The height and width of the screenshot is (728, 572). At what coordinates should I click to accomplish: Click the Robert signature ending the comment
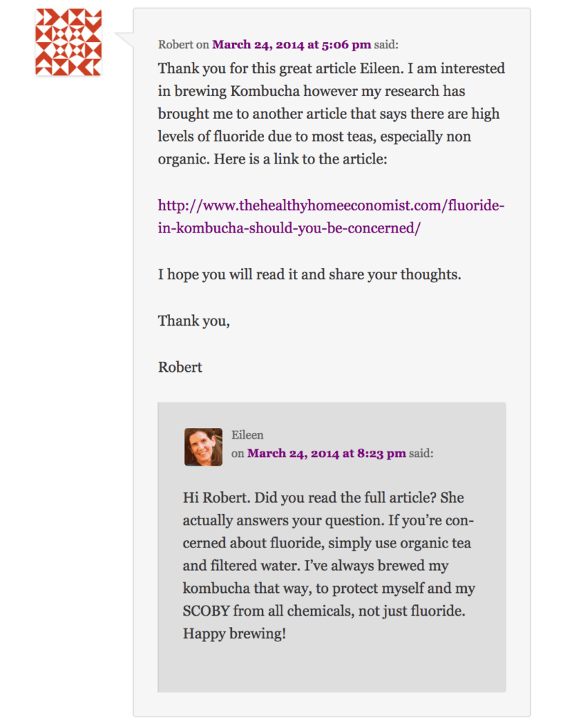[180, 367]
